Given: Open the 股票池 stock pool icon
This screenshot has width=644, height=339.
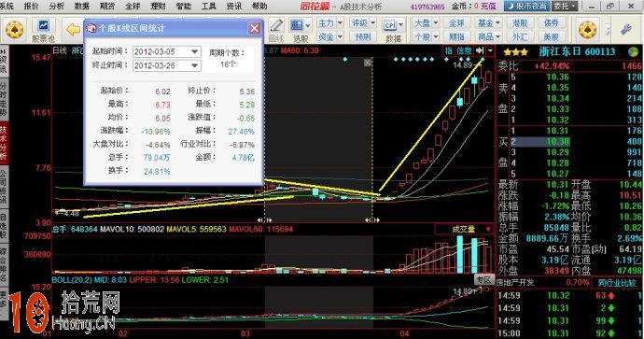Looking at the screenshot, I should click(43, 30).
